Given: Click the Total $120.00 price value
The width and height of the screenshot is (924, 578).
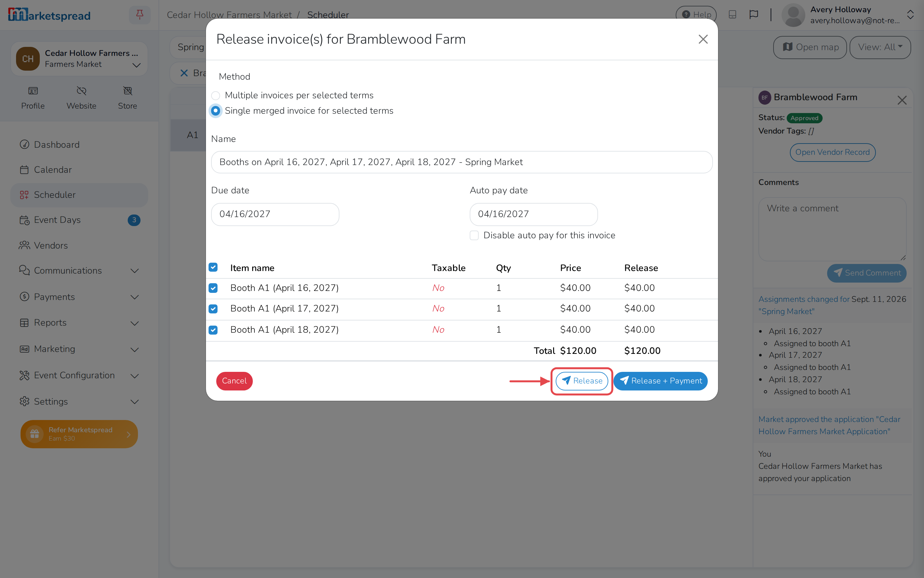Looking at the screenshot, I should click(578, 351).
